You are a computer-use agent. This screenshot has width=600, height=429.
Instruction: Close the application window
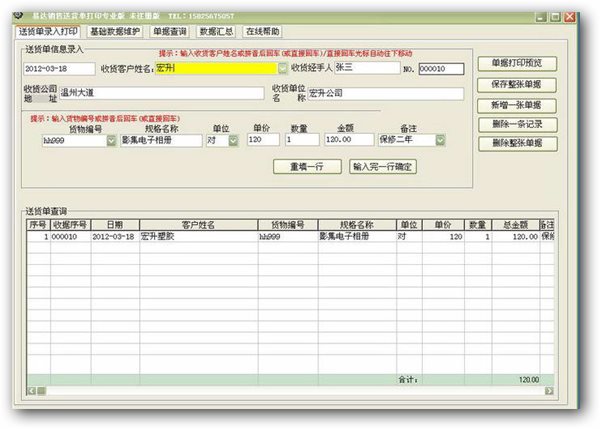tap(570, 17)
